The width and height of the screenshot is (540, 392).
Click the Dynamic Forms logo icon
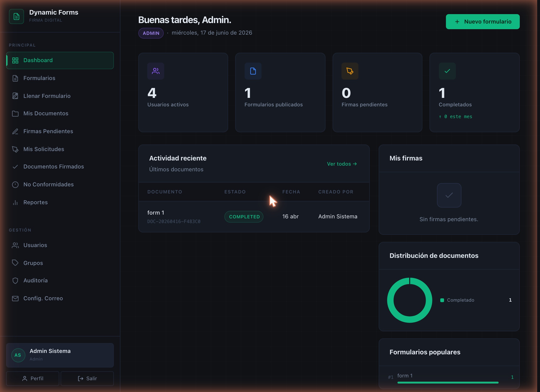(16, 16)
